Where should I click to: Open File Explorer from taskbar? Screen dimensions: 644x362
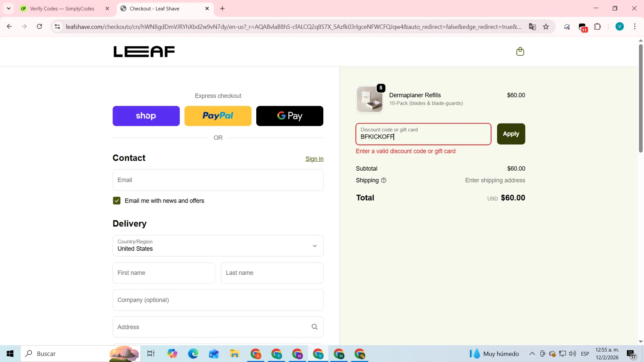234,354
